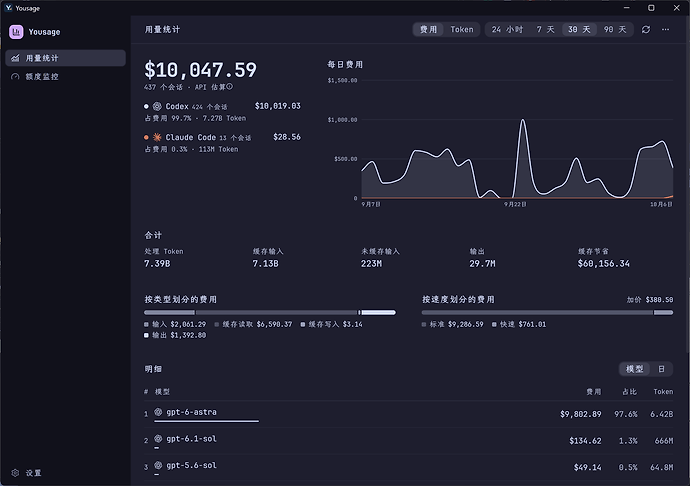Open 用量统计 sidebar menu item
The width and height of the screenshot is (690, 486).
click(x=65, y=58)
